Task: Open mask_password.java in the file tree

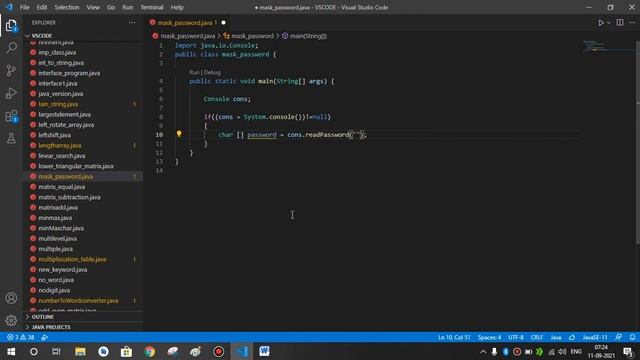Action: tap(83, 176)
